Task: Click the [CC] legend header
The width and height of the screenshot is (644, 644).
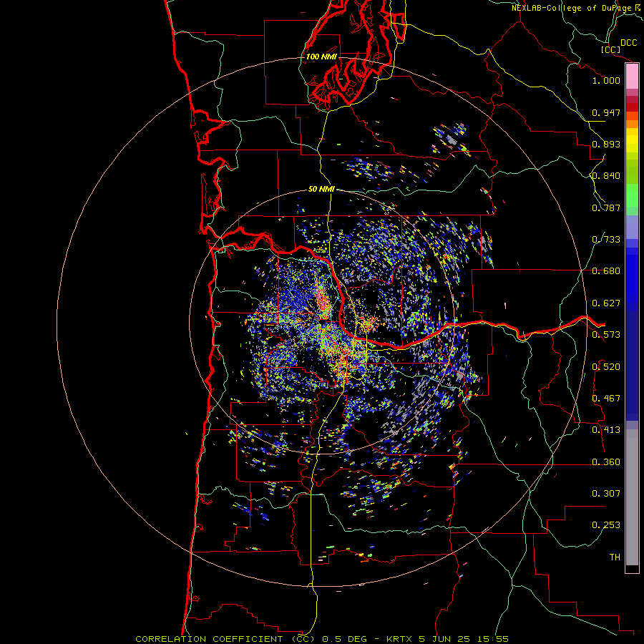Action: point(610,49)
